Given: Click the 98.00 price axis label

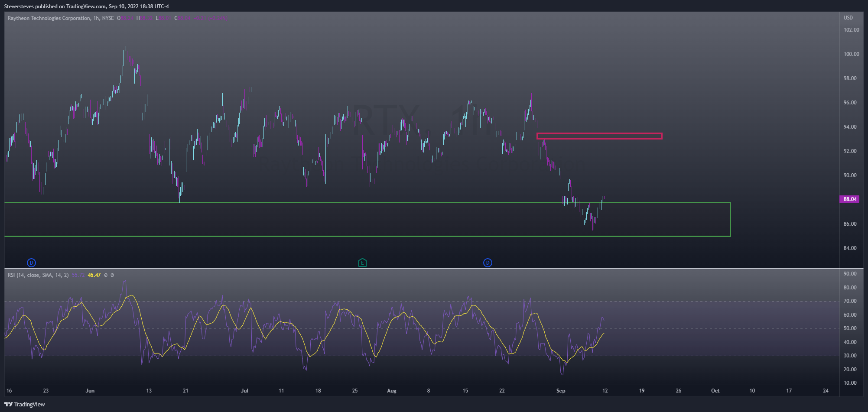Looking at the screenshot, I should click(850, 78).
